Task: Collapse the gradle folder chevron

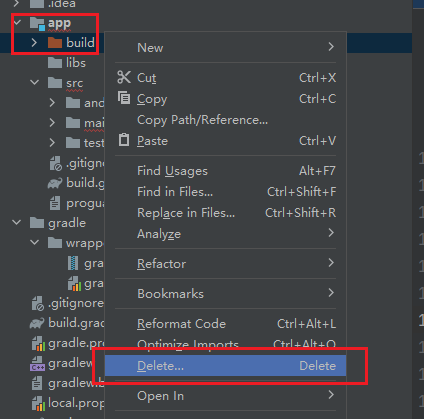Action: [17, 222]
